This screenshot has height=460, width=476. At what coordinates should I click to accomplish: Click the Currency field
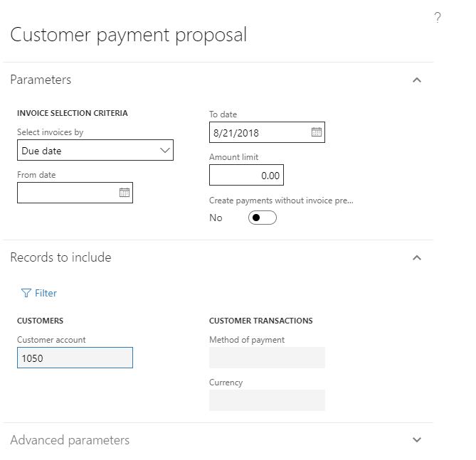coord(267,400)
